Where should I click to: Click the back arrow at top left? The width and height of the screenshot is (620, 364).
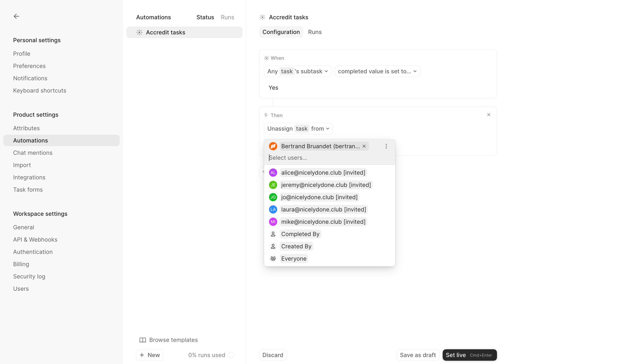coord(16,16)
